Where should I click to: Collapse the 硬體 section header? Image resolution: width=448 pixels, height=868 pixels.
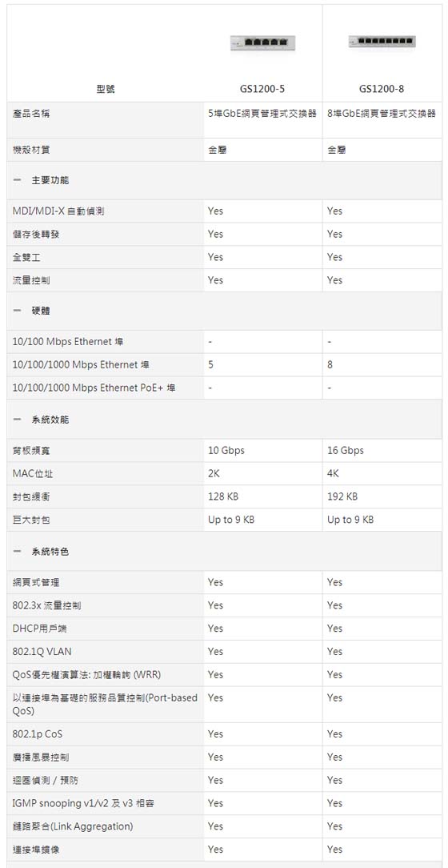coord(224,311)
